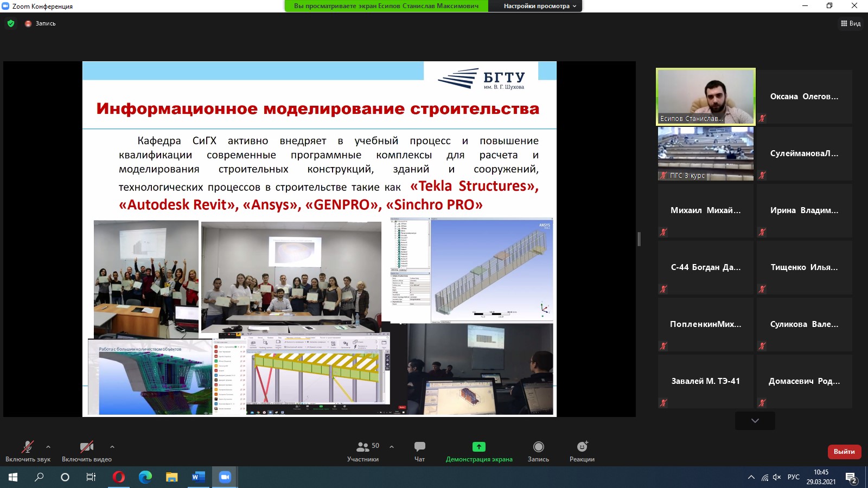Open the Вид layout view button
868x488 pixels.
(x=851, y=23)
